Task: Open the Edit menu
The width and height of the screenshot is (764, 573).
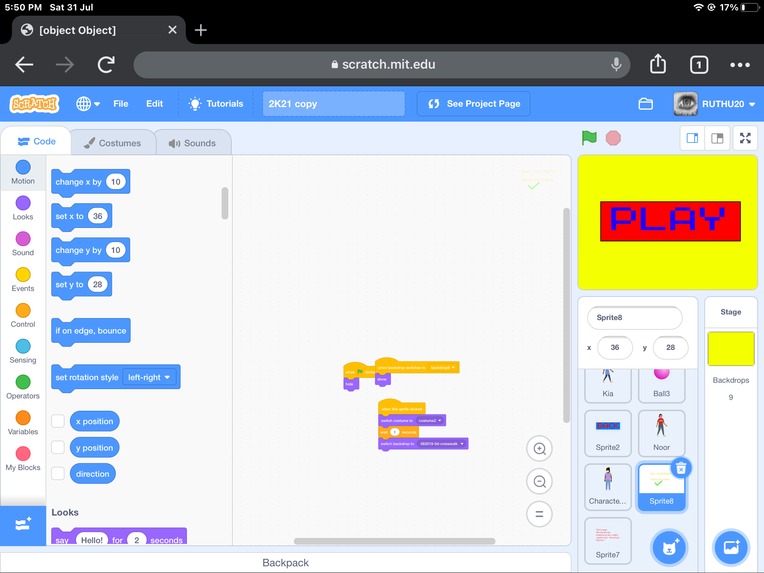Action: pos(154,104)
